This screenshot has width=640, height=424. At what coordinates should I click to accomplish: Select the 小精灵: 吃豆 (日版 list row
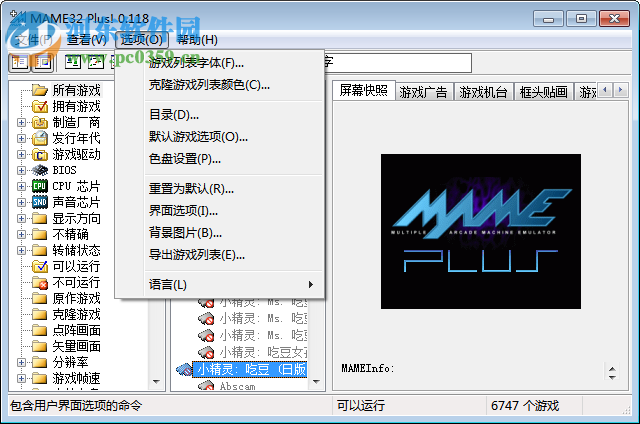coord(250,369)
